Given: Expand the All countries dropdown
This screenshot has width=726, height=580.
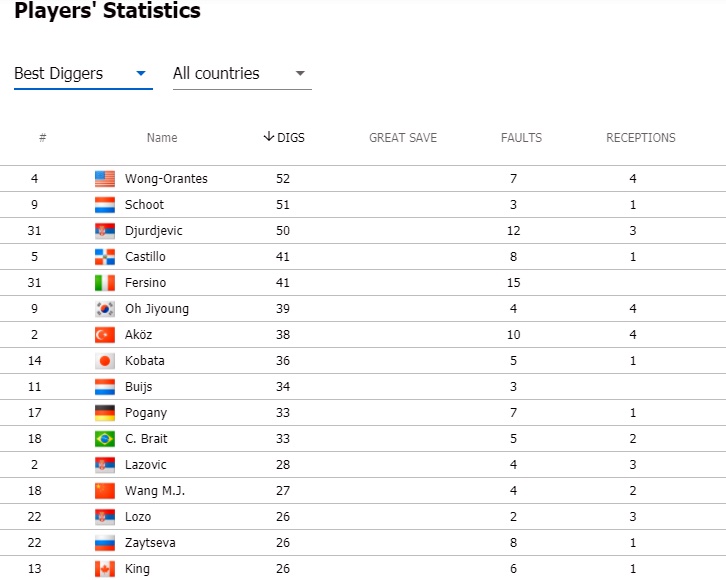Looking at the screenshot, I should click(242, 74).
